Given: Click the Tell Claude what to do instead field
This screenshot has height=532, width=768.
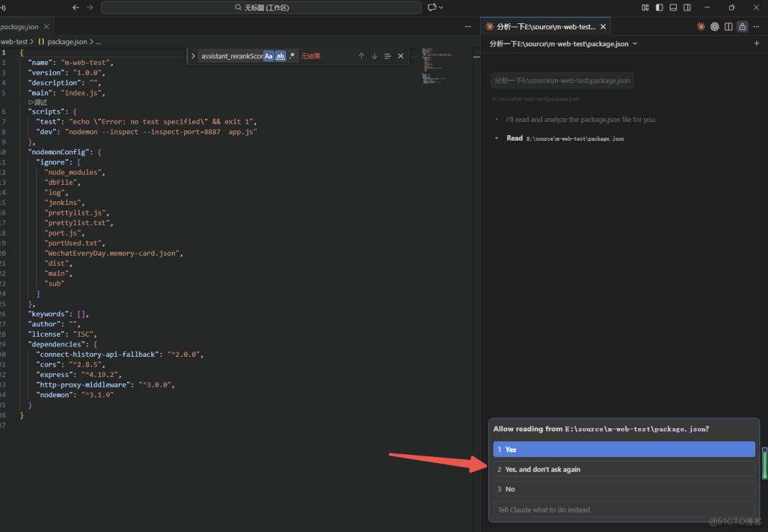Looking at the screenshot, I should [x=623, y=509].
